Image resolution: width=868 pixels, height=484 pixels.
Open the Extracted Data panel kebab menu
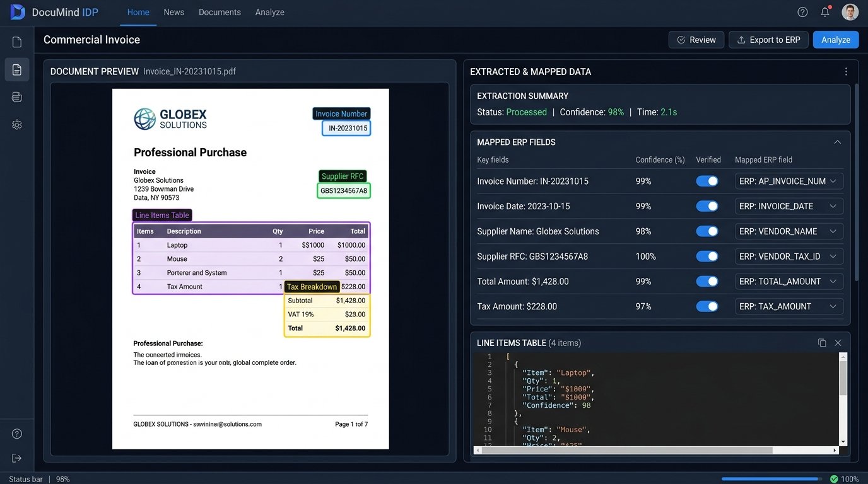pos(846,72)
